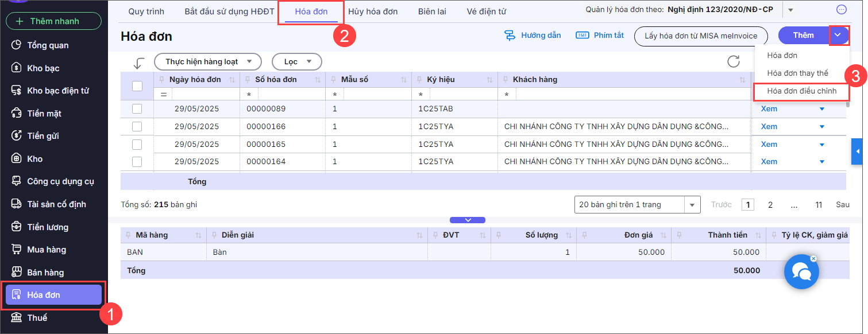Click the Hướng dẫn guide icon
This screenshot has width=868, height=334.
click(510, 36)
